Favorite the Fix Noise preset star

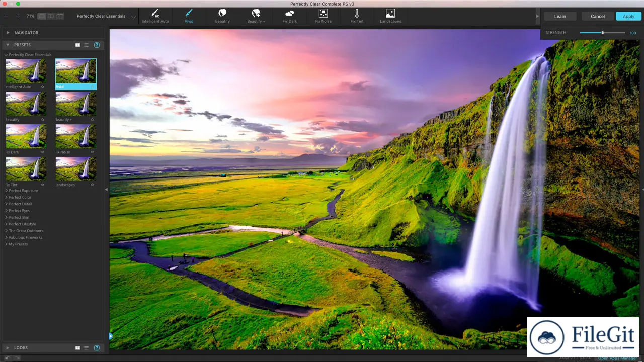[92, 152]
